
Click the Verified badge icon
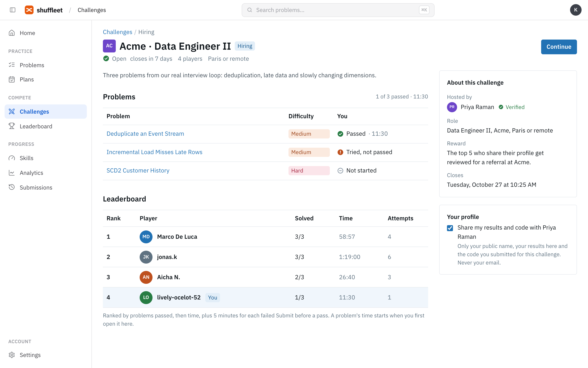(501, 107)
